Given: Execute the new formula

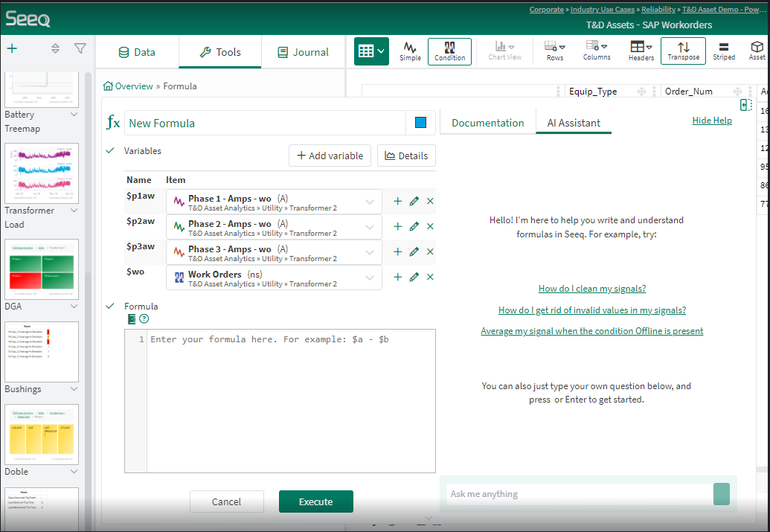Looking at the screenshot, I should pos(315,501).
